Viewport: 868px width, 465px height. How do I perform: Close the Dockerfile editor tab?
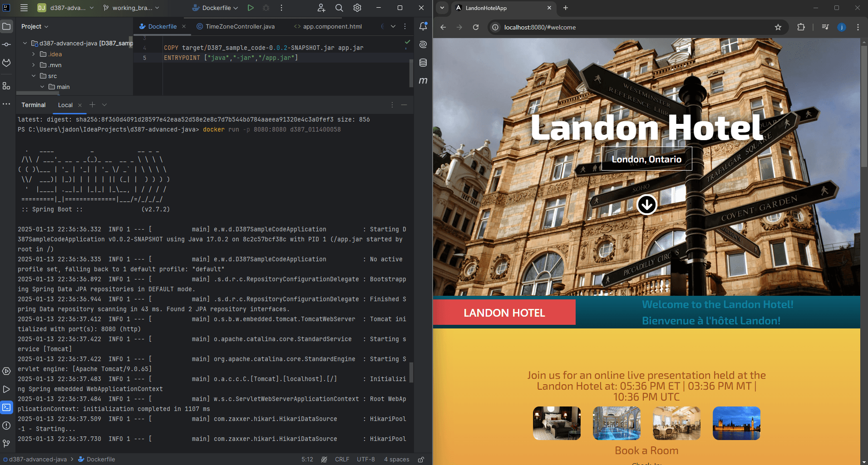(x=184, y=26)
